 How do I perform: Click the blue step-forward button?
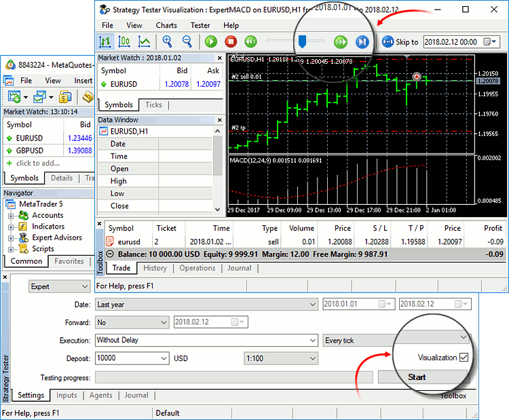click(x=362, y=42)
